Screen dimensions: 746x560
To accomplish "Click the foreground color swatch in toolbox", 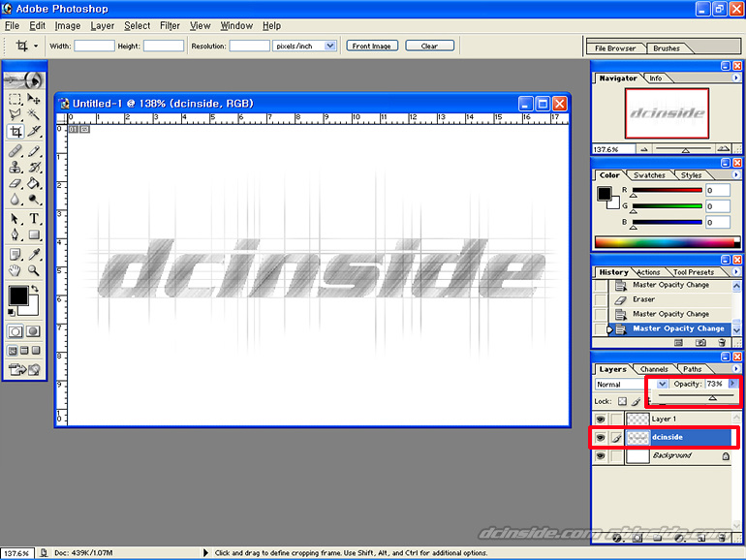I will pos(18,296).
